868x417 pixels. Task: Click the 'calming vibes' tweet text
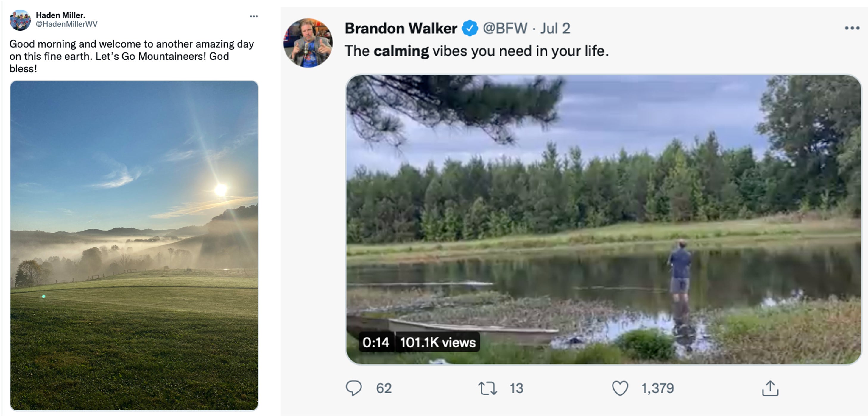(476, 51)
